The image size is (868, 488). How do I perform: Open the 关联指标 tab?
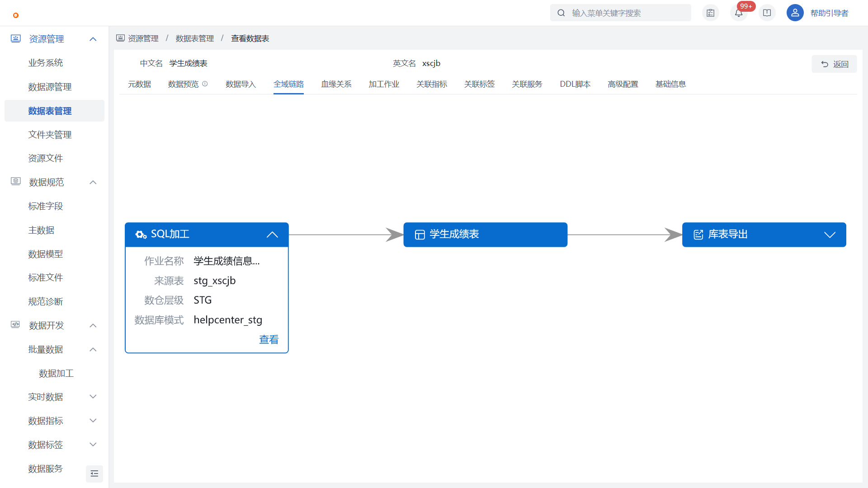[432, 84]
